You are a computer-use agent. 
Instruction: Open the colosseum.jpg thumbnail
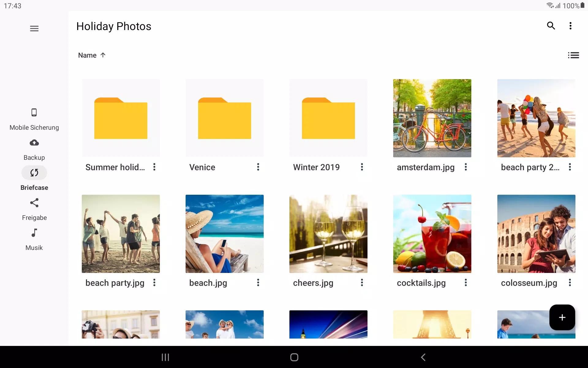tap(536, 234)
